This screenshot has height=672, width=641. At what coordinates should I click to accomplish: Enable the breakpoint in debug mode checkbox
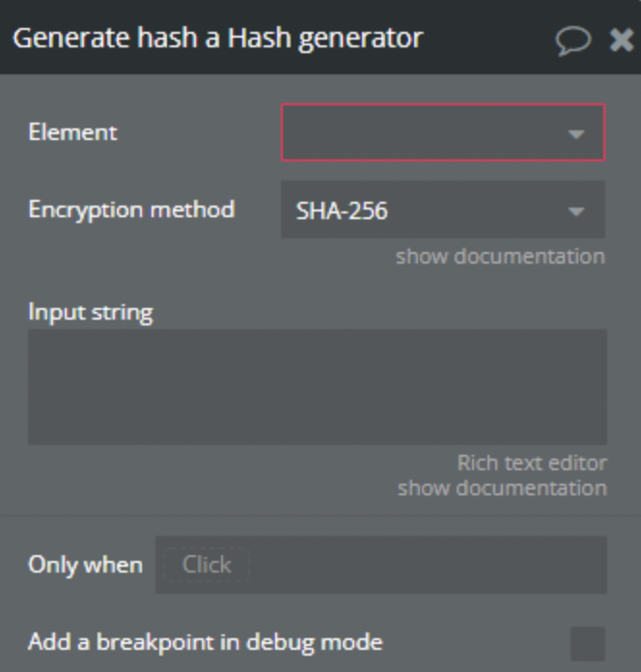click(587, 643)
